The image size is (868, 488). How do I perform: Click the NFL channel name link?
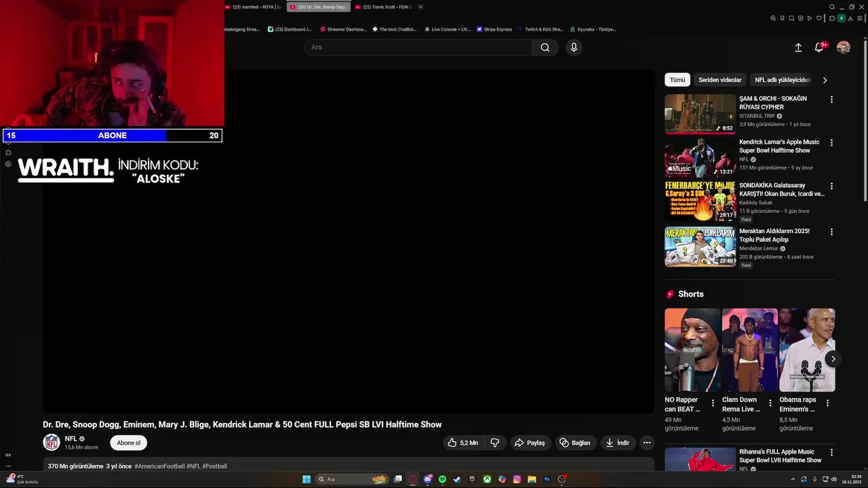tap(71, 439)
